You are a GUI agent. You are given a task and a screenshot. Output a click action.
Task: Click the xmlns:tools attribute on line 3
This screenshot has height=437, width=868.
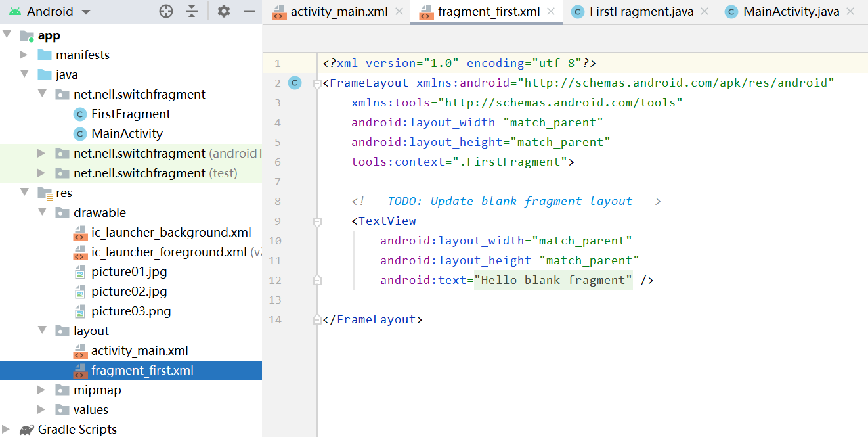pos(517,103)
